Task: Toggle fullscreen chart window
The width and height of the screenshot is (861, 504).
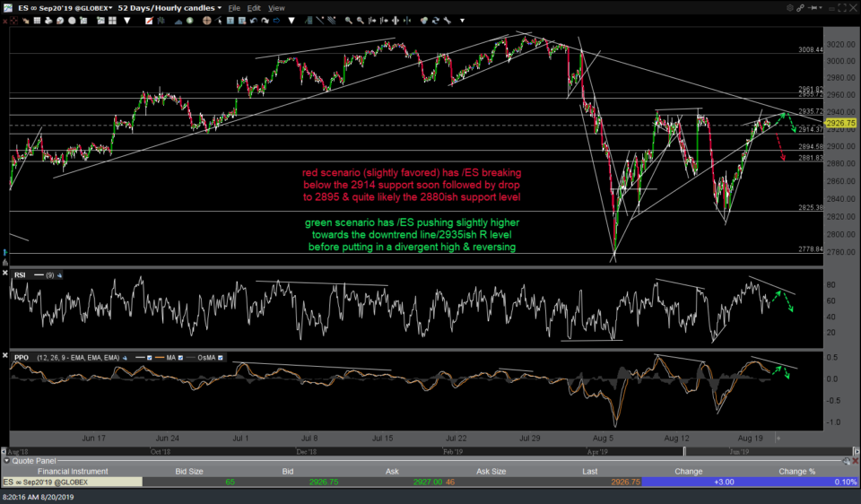Action: pos(842,8)
